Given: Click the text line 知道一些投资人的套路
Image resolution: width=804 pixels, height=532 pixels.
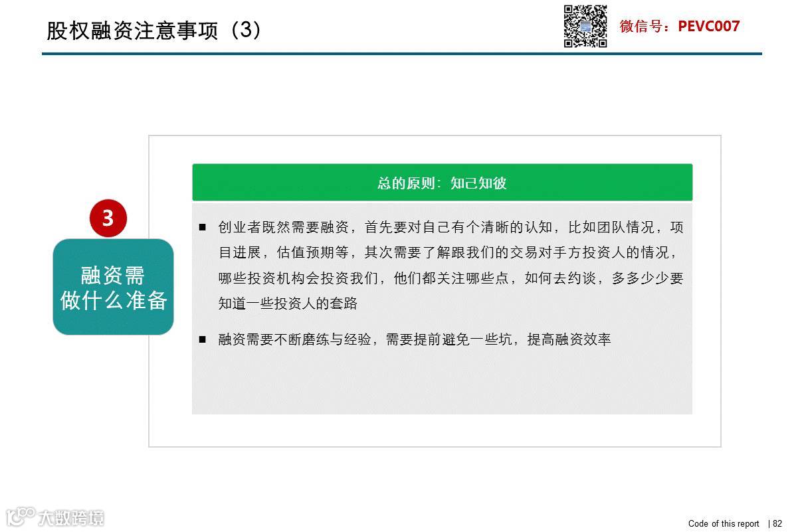Looking at the screenshot, I should (x=288, y=304).
